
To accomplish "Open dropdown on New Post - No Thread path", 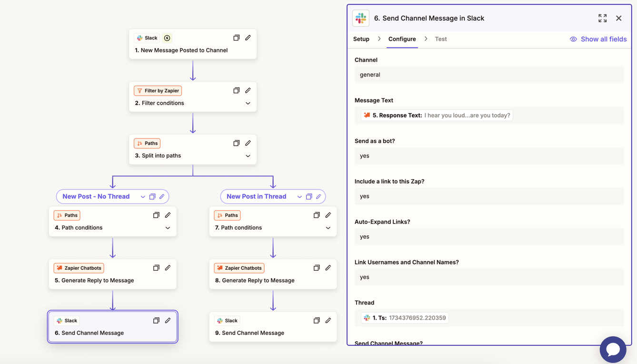I will pos(143,197).
